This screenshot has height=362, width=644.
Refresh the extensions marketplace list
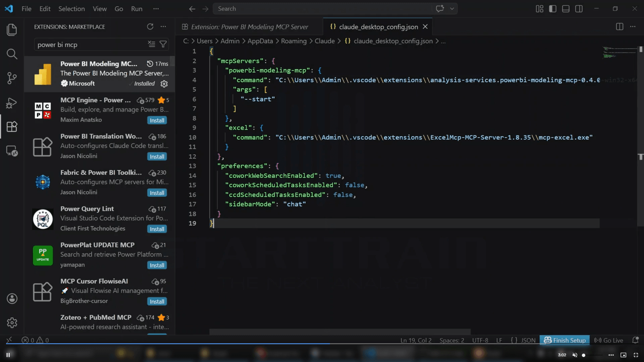pyautogui.click(x=150, y=27)
